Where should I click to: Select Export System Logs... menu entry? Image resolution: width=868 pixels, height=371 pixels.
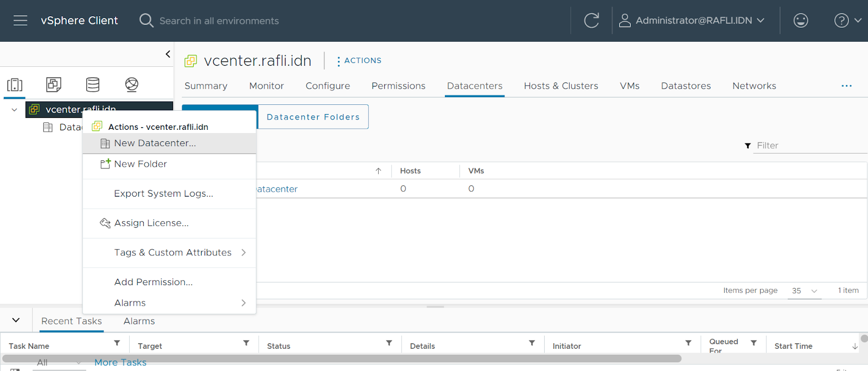pos(169,193)
